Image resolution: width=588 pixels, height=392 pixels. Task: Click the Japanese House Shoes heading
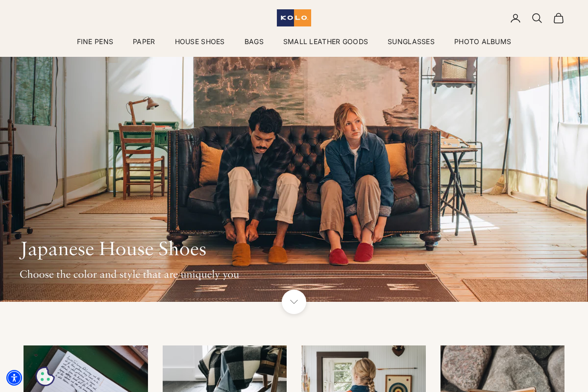[x=113, y=249]
